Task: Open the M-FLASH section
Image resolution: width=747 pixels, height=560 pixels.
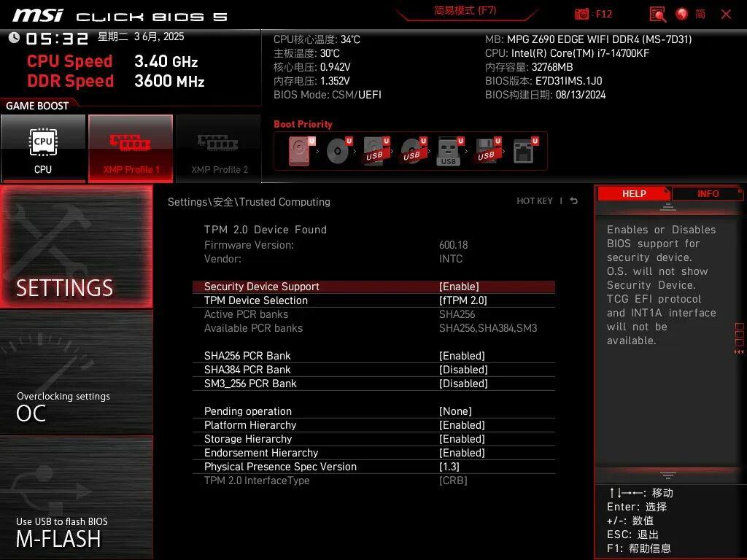Action: coord(76,497)
